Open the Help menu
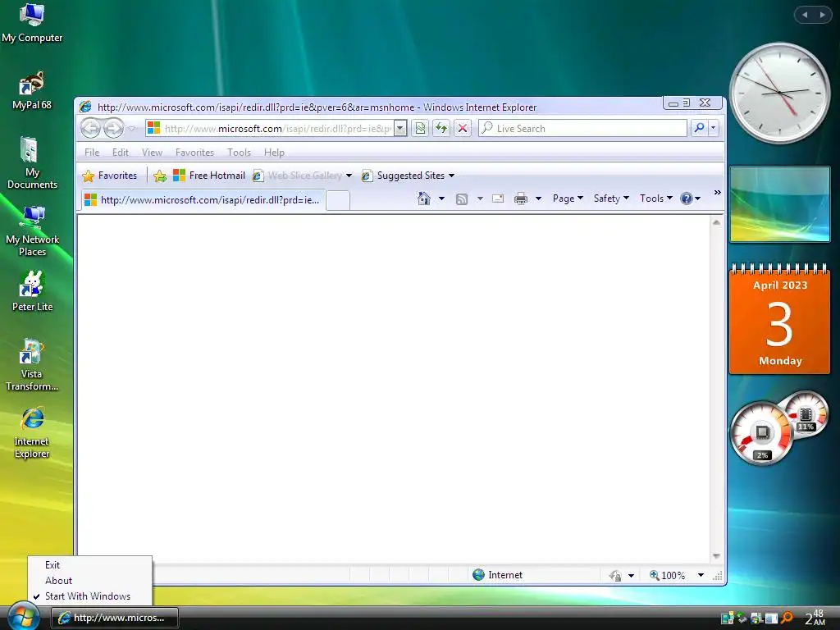The width and height of the screenshot is (840, 630). (274, 153)
